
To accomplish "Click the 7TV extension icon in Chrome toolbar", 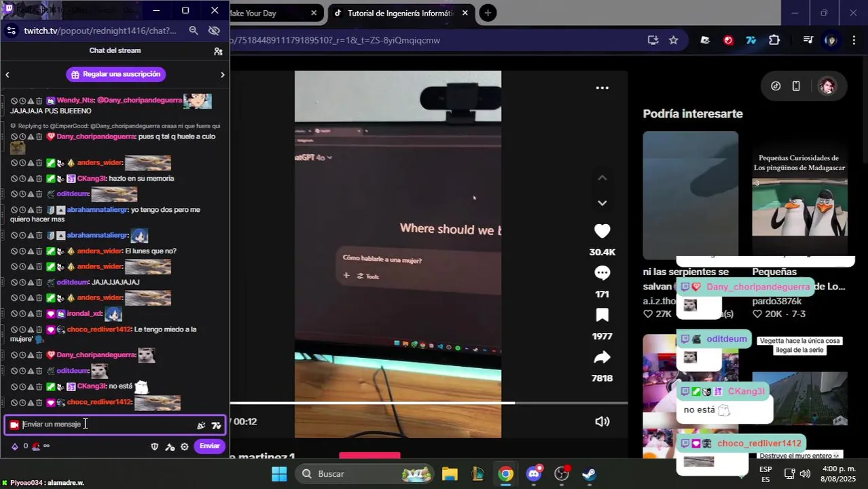I will [751, 40].
